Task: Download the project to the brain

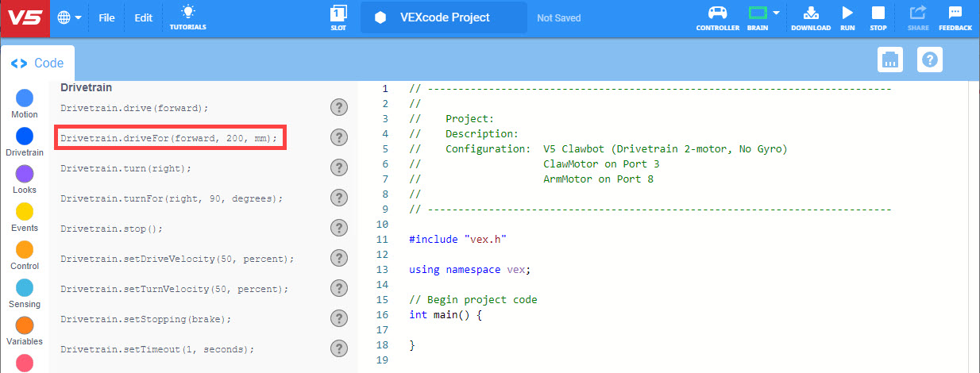Action: tap(810, 13)
